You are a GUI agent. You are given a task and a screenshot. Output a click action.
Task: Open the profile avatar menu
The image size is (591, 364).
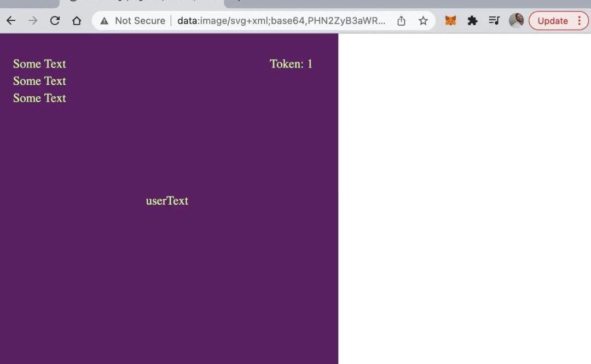coord(517,21)
